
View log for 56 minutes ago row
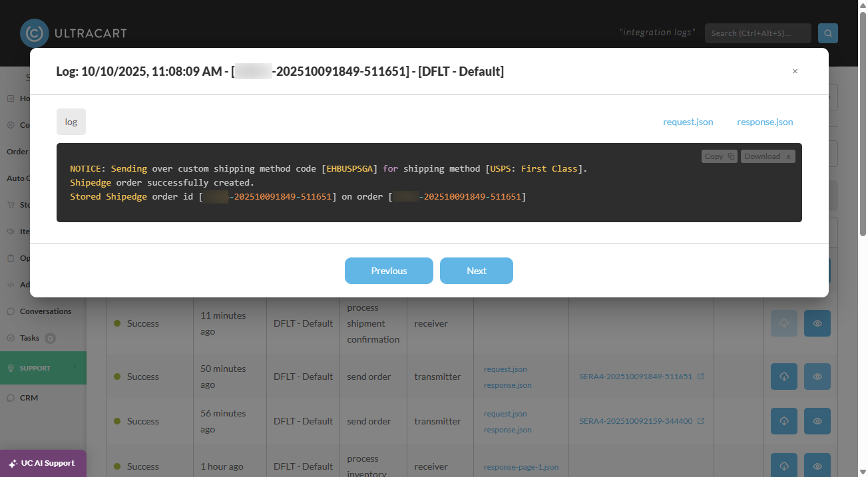[817, 421]
